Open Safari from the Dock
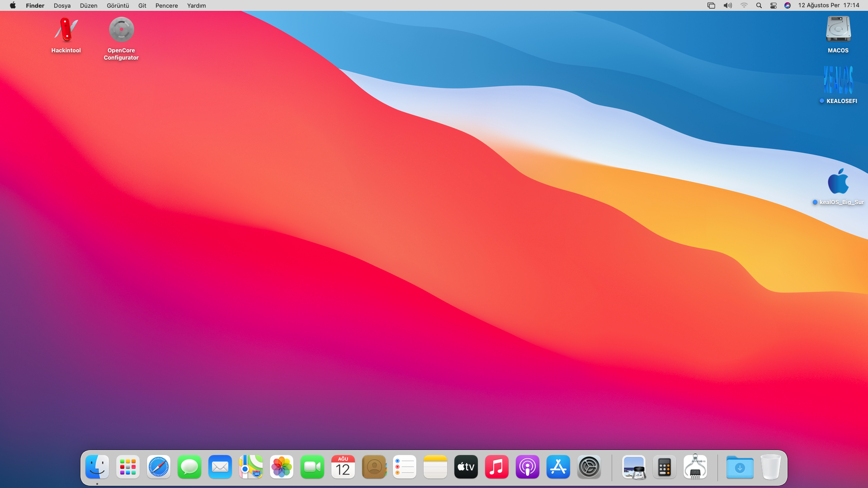Screen dimensions: 868x488 coord(159,467)
